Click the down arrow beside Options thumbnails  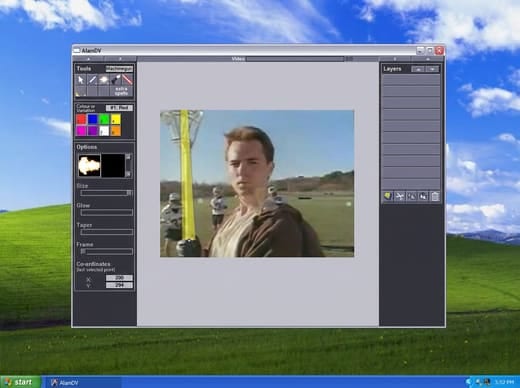128,174
